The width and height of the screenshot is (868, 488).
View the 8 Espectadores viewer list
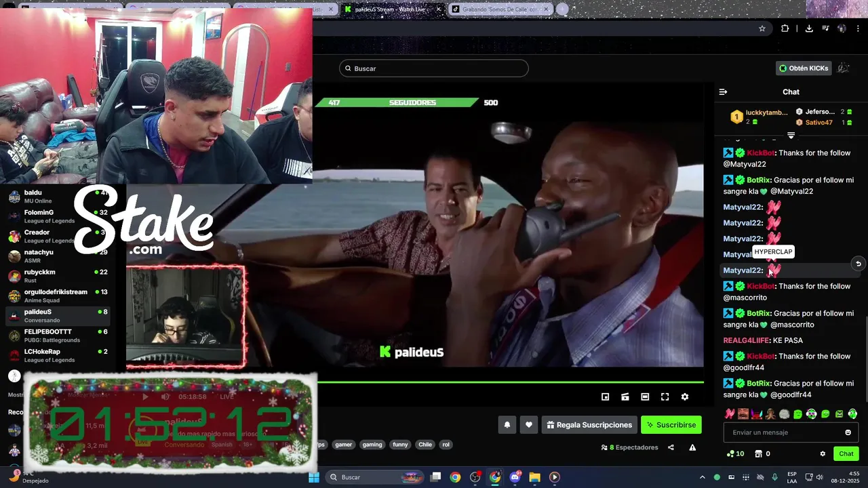(x=629, y=447)
